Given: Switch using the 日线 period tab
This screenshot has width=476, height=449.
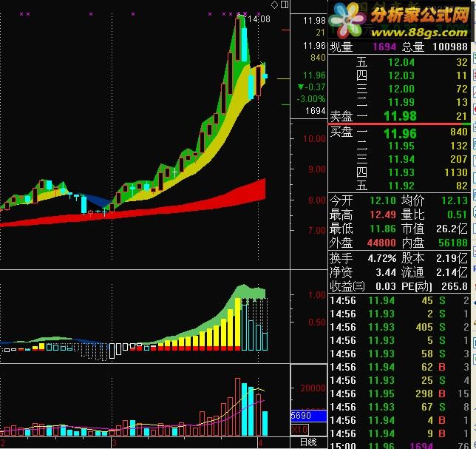Looking at the screenshot, I should coord(308,442).
